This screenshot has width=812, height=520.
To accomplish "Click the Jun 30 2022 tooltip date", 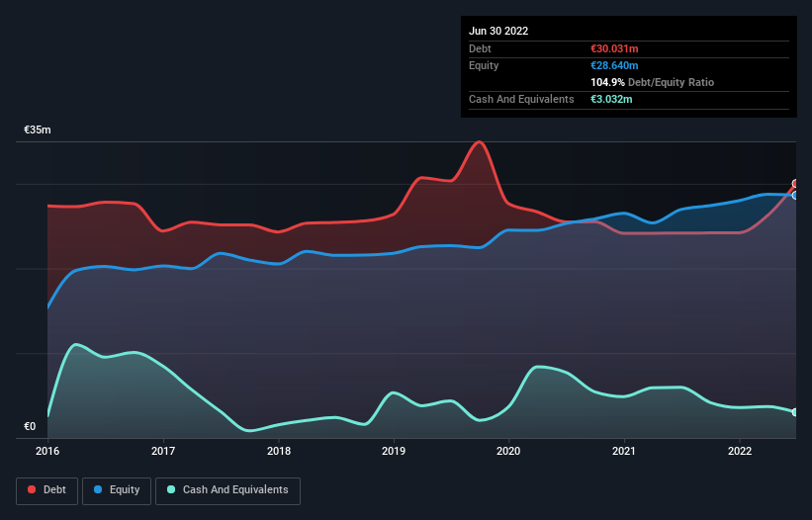I will 498,31.
